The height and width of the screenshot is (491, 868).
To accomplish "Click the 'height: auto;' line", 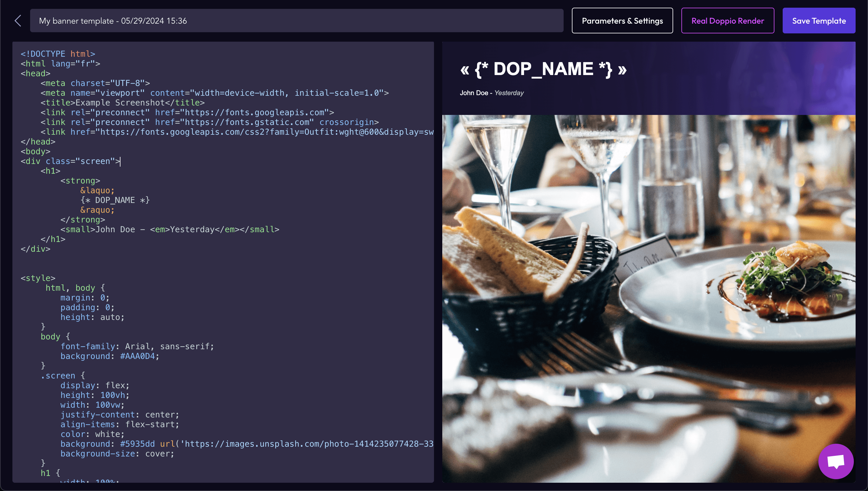I will point(92,318).
